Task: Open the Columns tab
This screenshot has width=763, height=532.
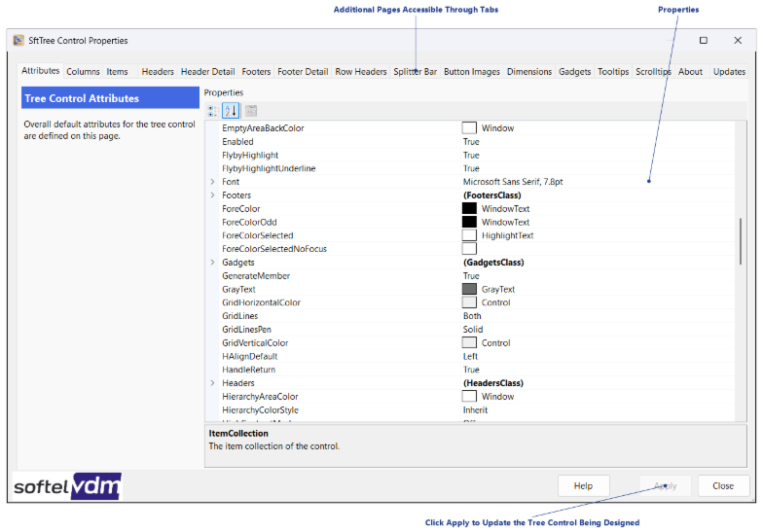Action: click(x=83, y=72)
